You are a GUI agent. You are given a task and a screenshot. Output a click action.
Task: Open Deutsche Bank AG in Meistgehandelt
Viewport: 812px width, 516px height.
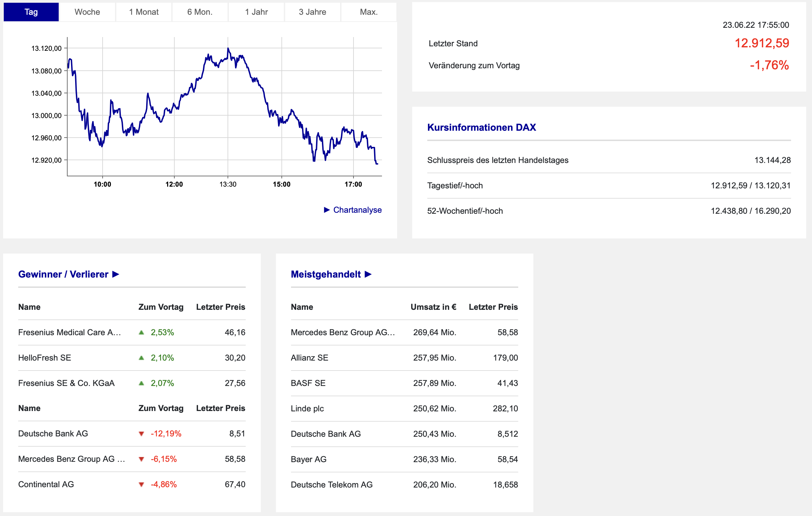326,434
